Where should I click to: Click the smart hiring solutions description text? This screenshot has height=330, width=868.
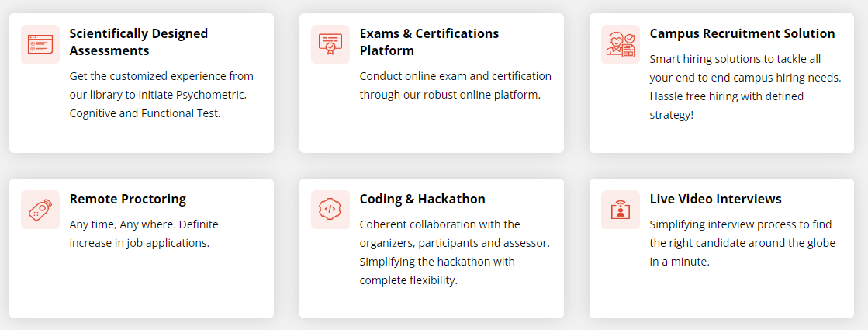pyautogui.click(x=745, y=88)
